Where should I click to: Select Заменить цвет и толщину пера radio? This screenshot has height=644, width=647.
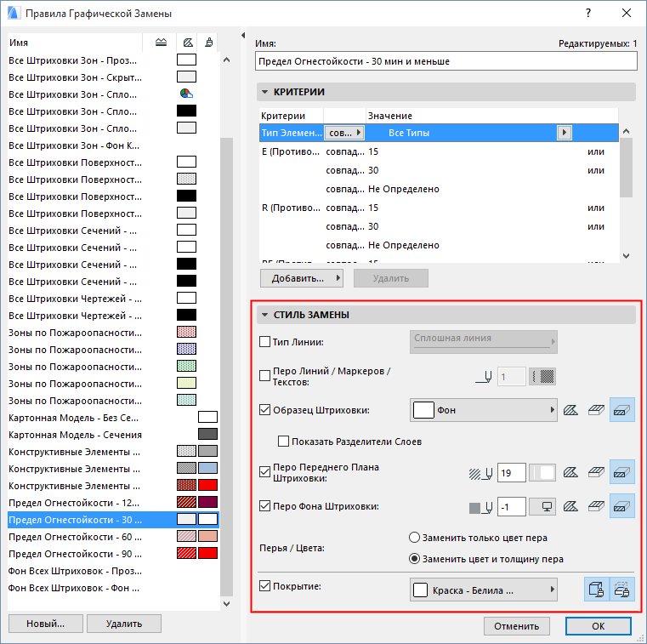(414, 559)
